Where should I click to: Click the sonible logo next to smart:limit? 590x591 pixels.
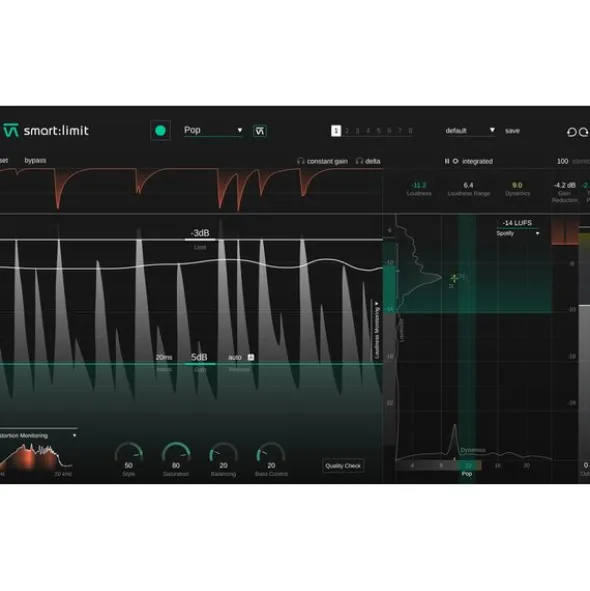click(x=11, y=130)
